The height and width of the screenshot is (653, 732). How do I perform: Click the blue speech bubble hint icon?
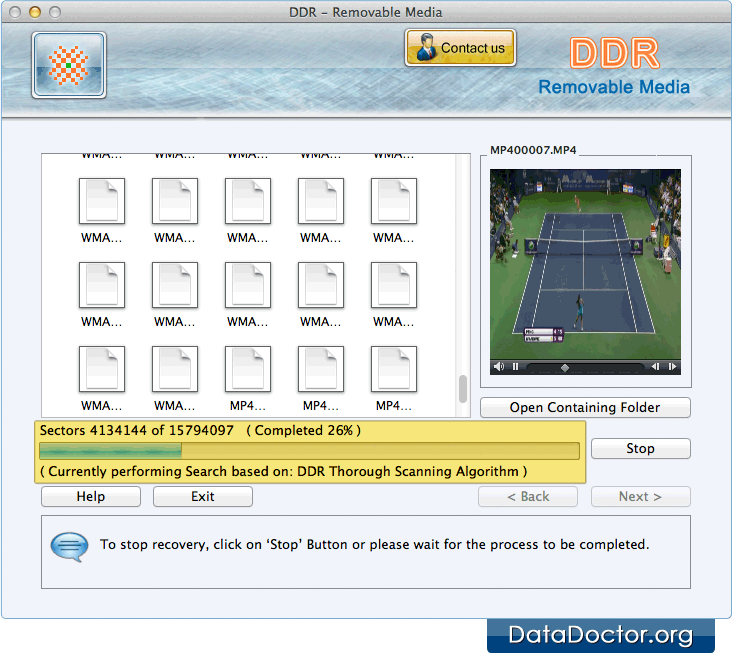pyautogui.click(x=69, y=547)
